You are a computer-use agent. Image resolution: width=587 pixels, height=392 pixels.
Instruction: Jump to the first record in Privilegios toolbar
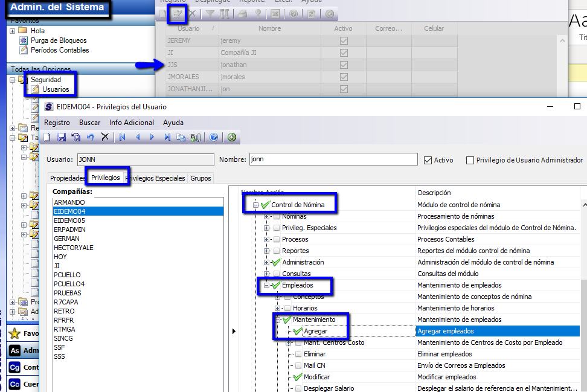(123, 137)
